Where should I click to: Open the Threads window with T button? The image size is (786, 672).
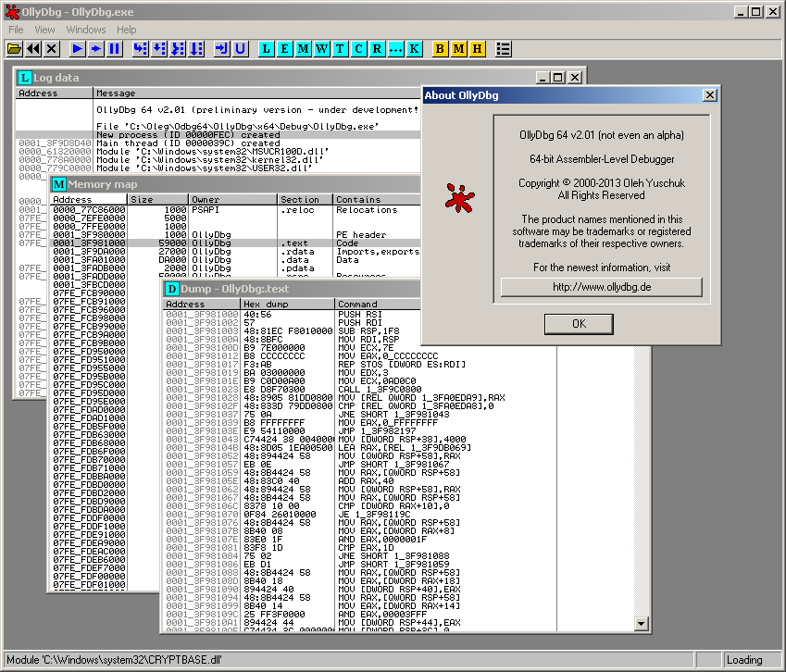pos(340,48)
